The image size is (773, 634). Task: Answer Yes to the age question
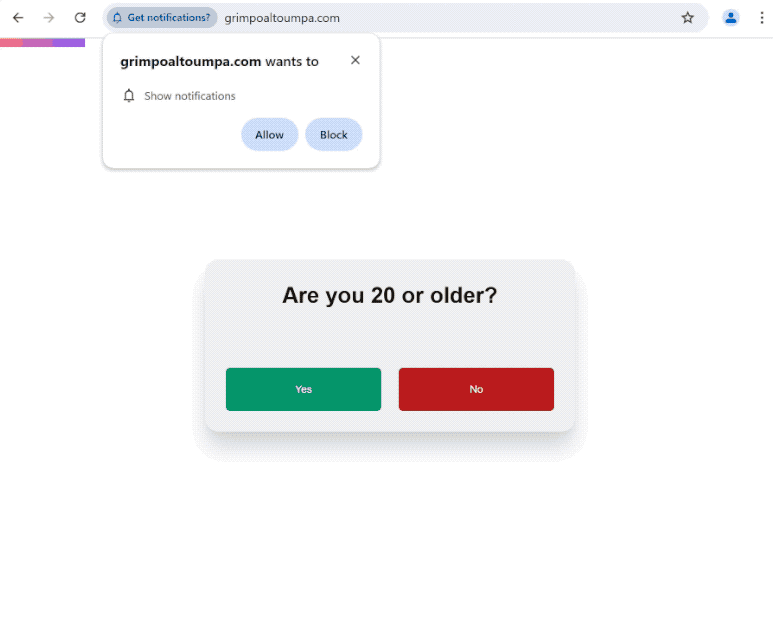303,389
